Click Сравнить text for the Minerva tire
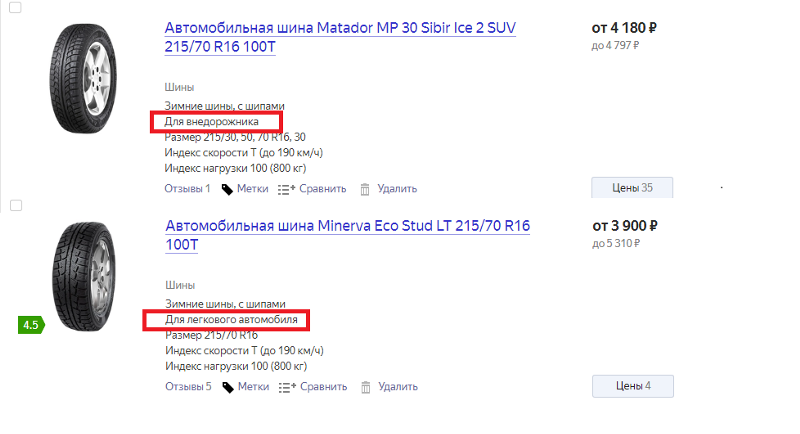The width and height of the screenshot is (800, 434). (323, 387)
